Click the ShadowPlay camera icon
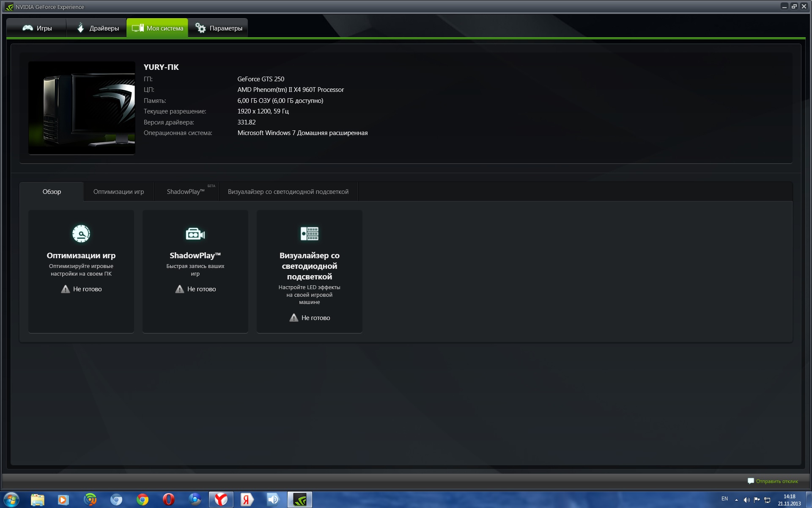Viewport: 812px width, 508px height. [x=195, y=234]
